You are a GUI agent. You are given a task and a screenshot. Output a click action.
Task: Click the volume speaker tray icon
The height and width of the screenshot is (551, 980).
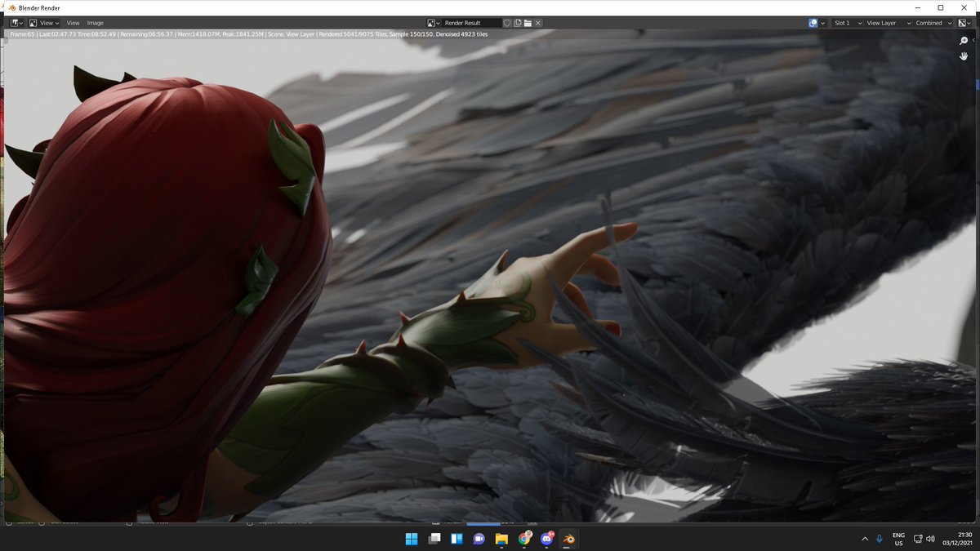tap(930, 539)
